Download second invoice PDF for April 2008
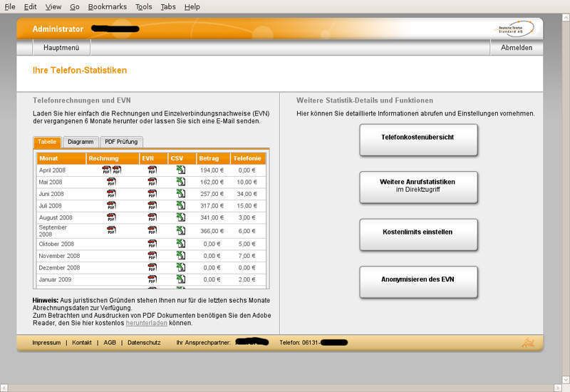This screenshot has width=570, height=392. (x=117, y=170)
